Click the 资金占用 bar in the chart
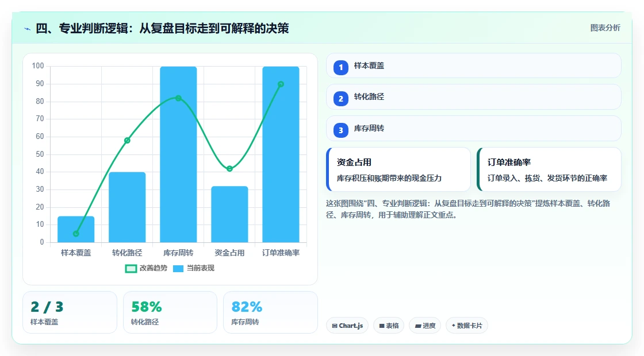The width and height of the screenshot is (644, 356). pos(229,214)
